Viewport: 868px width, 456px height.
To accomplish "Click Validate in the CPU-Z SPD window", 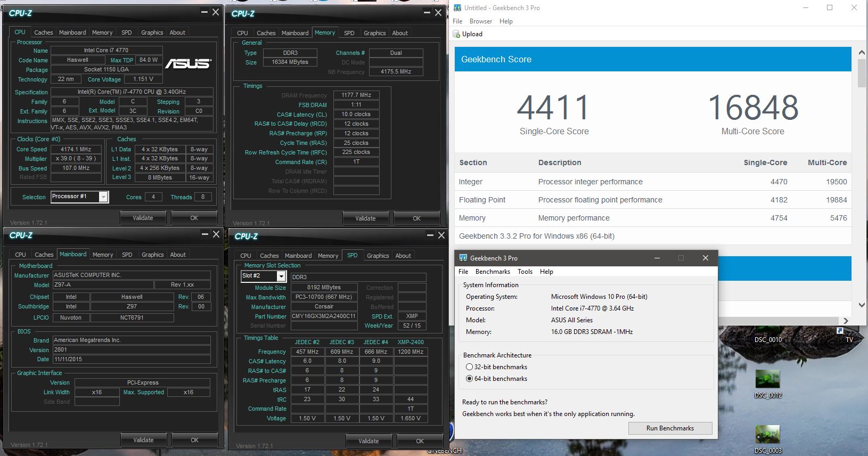I will (x=369, y=441).
